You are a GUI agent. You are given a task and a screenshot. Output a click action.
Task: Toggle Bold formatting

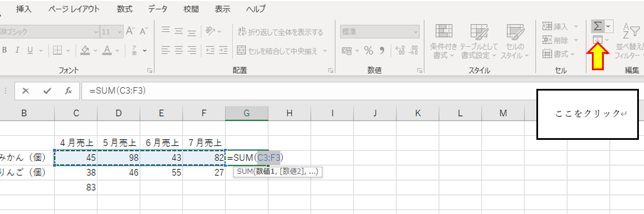pos(5,50)
